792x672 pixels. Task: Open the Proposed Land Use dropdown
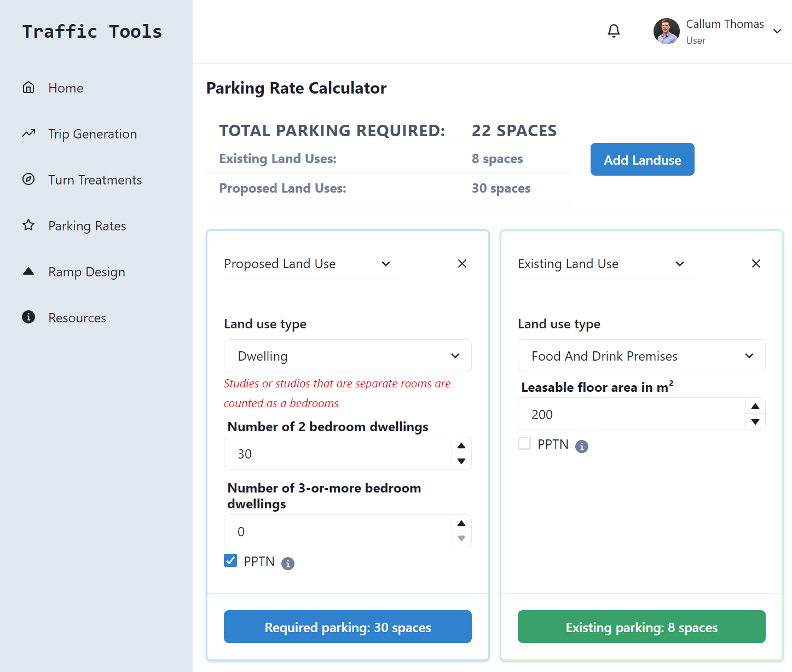313,264
